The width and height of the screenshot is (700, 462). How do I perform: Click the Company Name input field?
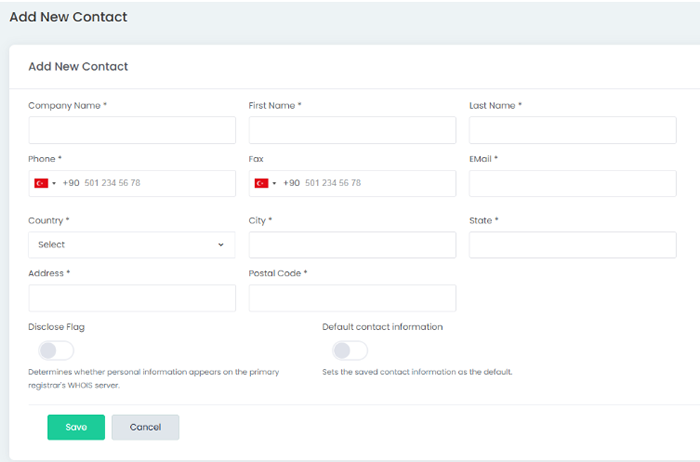[132, 130]
